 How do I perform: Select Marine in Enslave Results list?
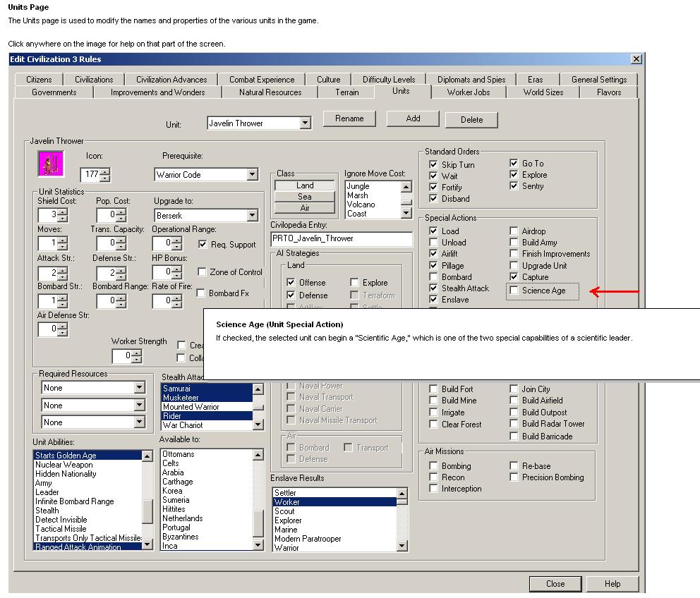(334, 530)
